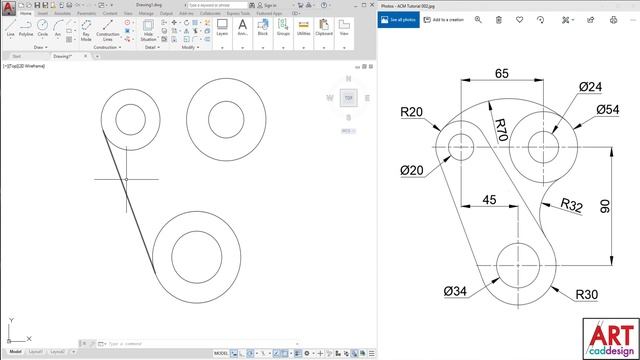Click the Help question mark icon
Image resolution: width=640 pixels, height=360 pixels.
(x=324, y=5)
